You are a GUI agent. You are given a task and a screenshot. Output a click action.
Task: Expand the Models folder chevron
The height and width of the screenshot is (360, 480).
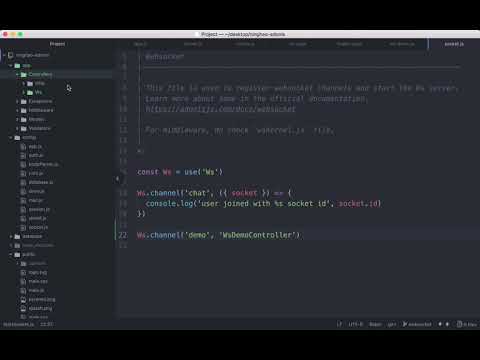tap(17, 119)
